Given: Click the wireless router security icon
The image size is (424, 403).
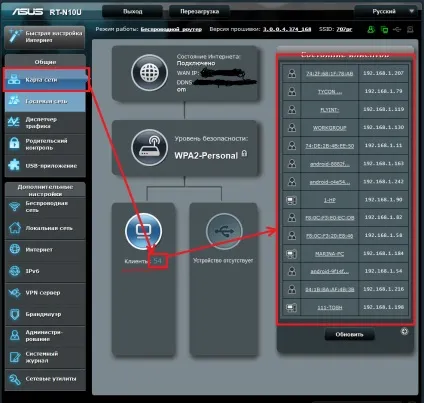Looking at the screenshot, I should point(149,147).
